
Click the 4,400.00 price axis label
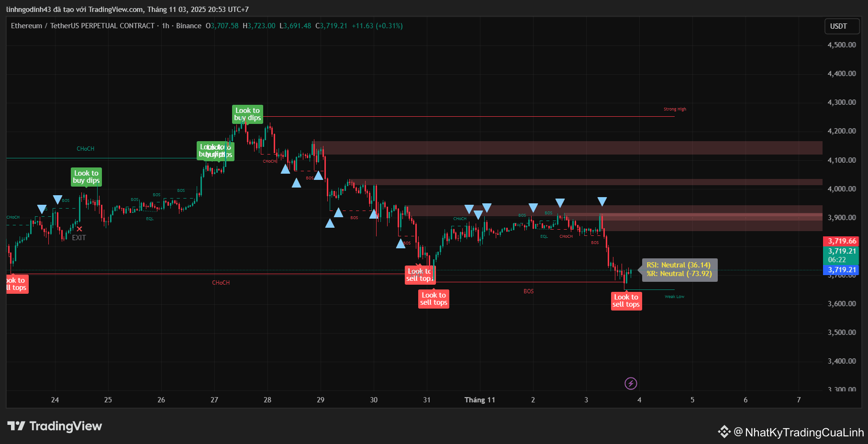[842, 74]
